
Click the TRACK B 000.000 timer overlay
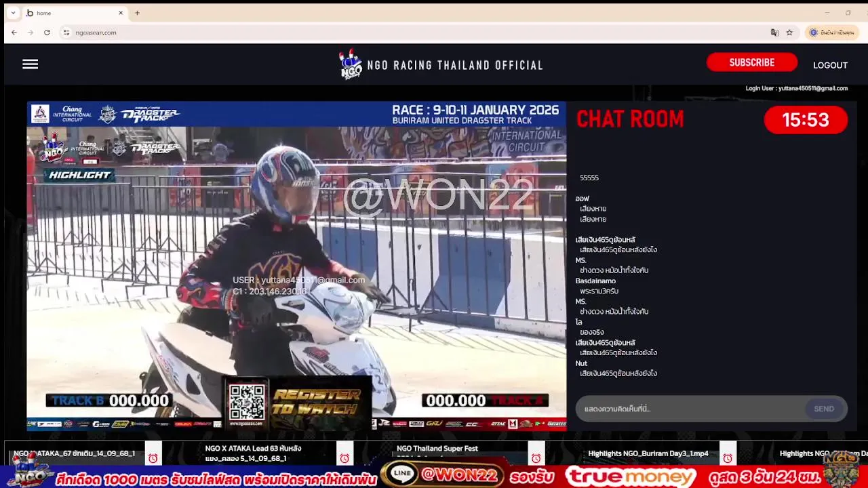[108, 401]
